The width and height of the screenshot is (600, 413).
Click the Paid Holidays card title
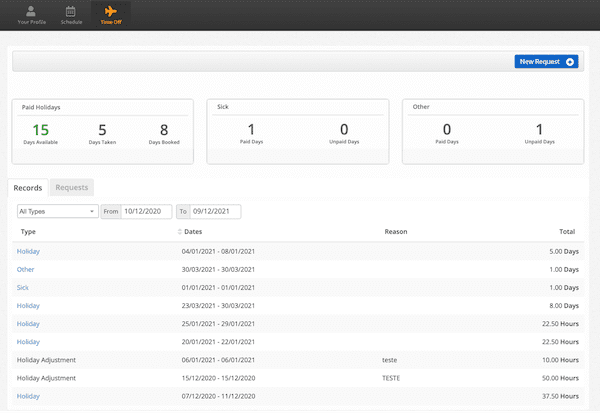tap(41, 108)
